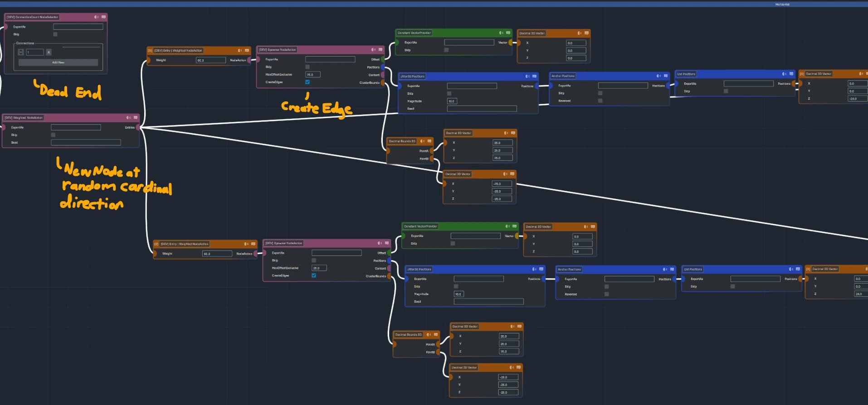Click the Connections number field showing 1
Viewport: 868px width, 405px height.
tap(34, 52)
